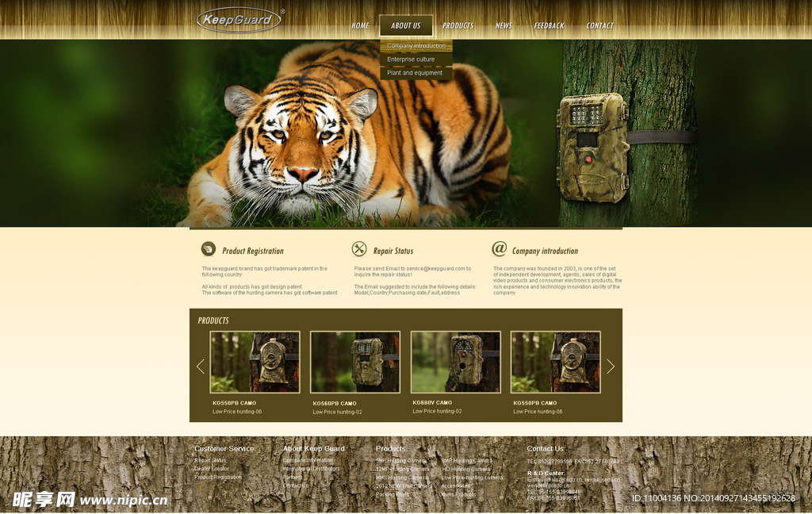812x514 pixels.
Task: Click the Product Registration round icon
Action: tap(209, 249)
